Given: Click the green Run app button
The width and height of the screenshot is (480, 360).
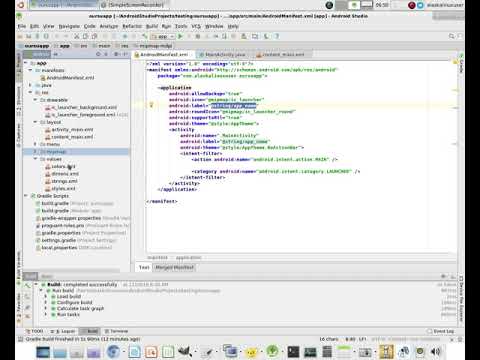Looking at the screenshot, I should pyautogui.click(x=180, y=36).
